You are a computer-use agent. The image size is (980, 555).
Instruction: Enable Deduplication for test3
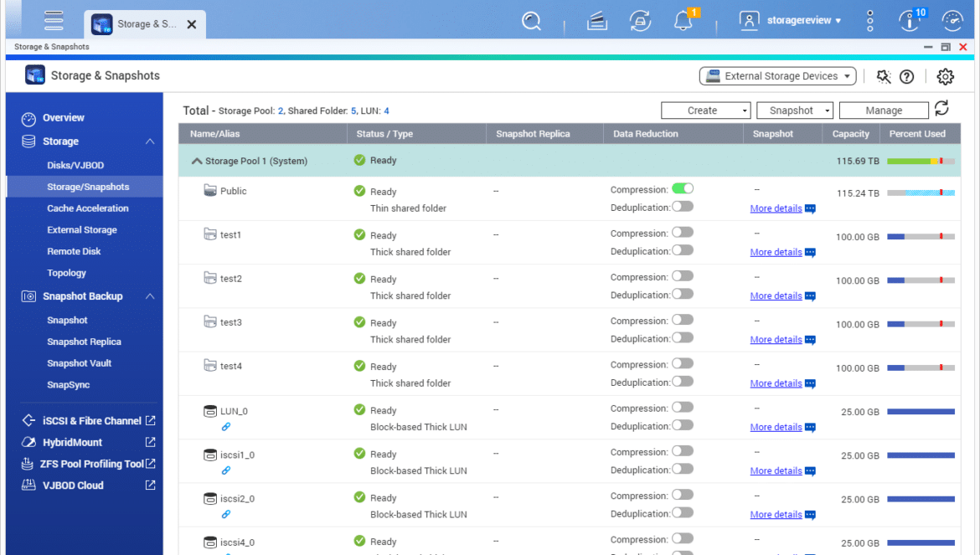[683, 337]
